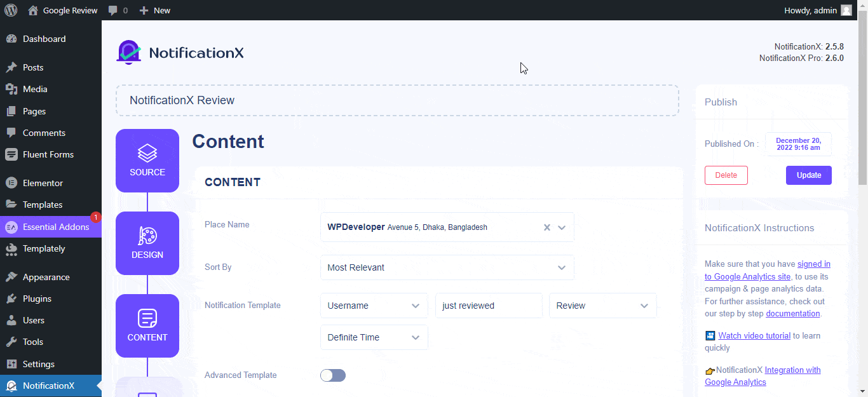Click the Elementor icon in sidebar
The height and width of the screenshot is (397, 868).
(x=11, y=183)
